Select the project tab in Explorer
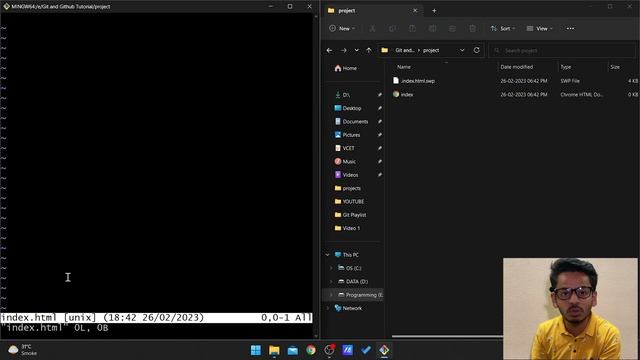This screenshot has width=640, height=360. coord(371,11)
